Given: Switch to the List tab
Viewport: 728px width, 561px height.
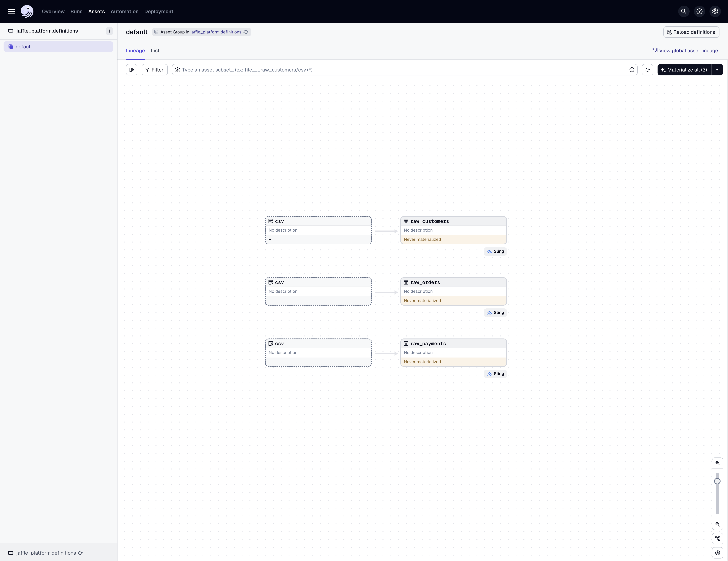Looking at the screenshot, I should point(155,51).
